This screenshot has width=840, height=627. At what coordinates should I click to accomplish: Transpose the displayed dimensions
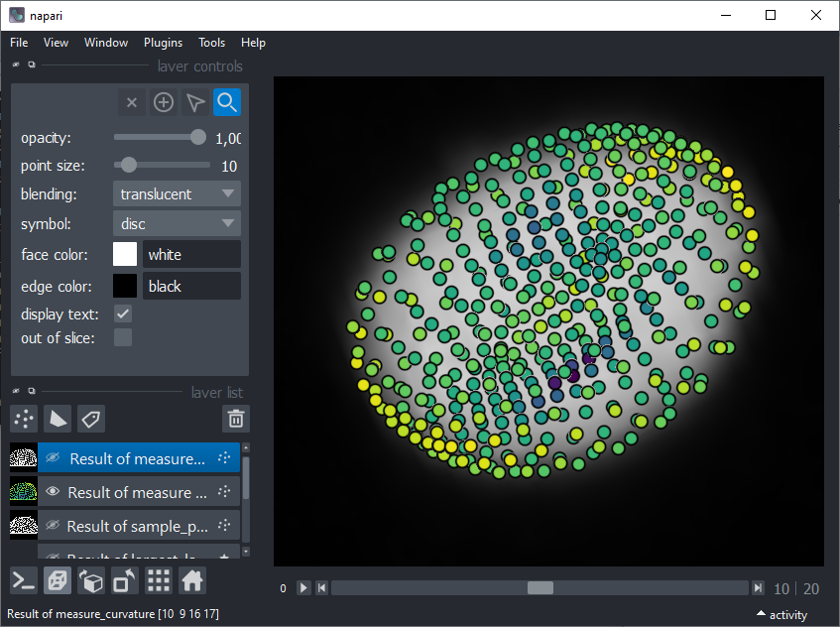point(124,580)
